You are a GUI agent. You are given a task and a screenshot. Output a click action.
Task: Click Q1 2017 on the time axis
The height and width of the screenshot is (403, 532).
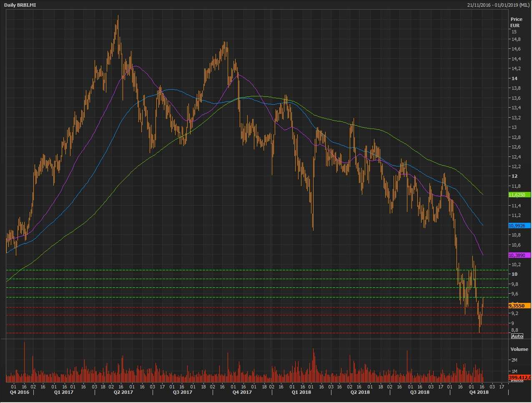point(64,392)
